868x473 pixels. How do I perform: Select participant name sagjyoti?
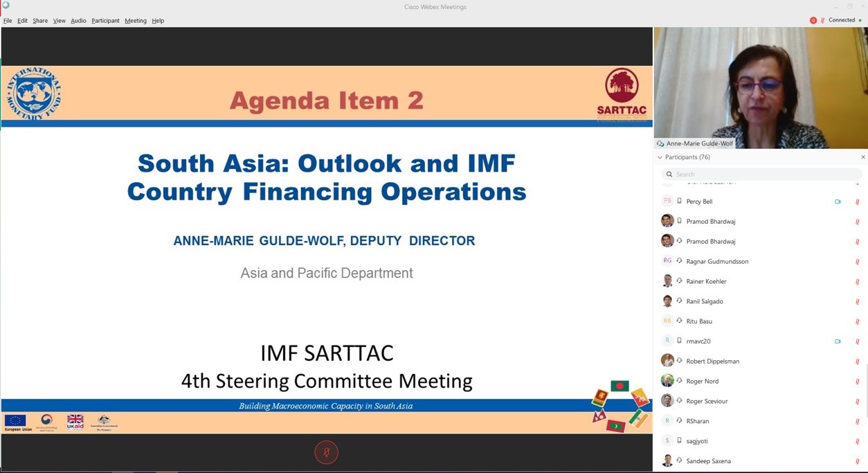697,441
